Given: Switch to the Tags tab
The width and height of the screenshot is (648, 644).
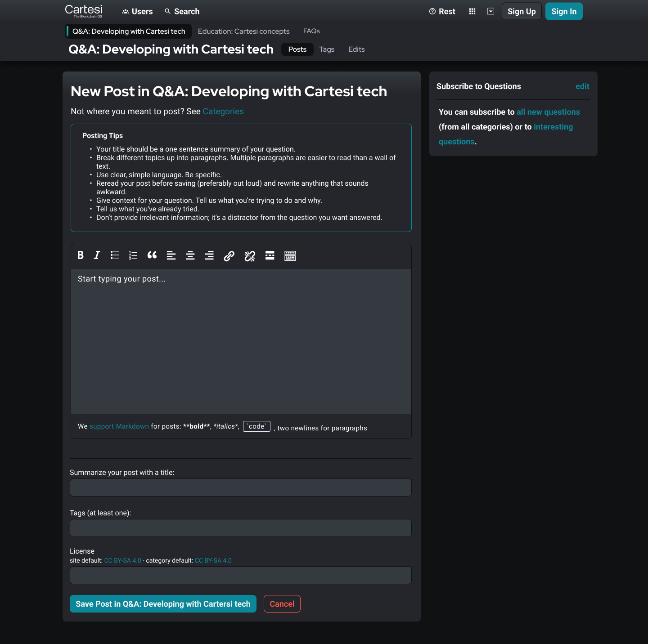Looking at the screenshot, I should coord(327,49).
